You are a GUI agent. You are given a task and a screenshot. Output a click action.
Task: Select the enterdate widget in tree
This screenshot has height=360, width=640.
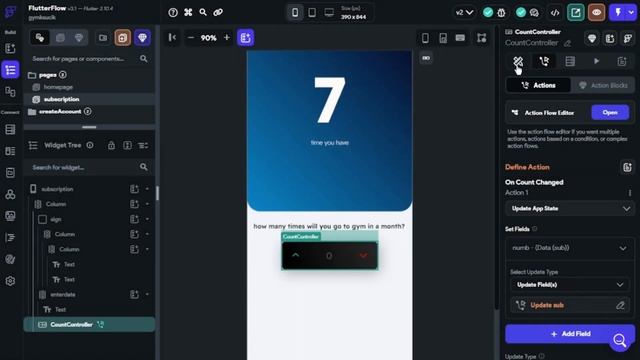coord(63,294)
